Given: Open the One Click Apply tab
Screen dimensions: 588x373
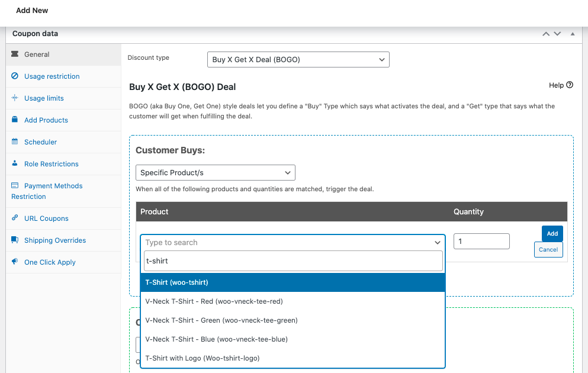Looking at the screenshot, I should pyautogui.click(x=63, y=262).
